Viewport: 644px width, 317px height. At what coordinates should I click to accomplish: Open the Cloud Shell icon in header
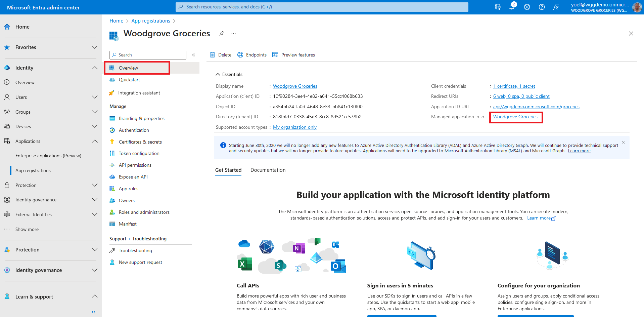[498, 7]
